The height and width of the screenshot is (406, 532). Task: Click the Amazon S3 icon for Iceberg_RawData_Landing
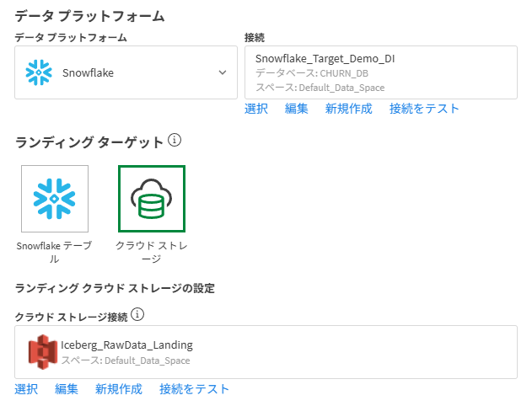pyautogui.click(x=42, y=352)
